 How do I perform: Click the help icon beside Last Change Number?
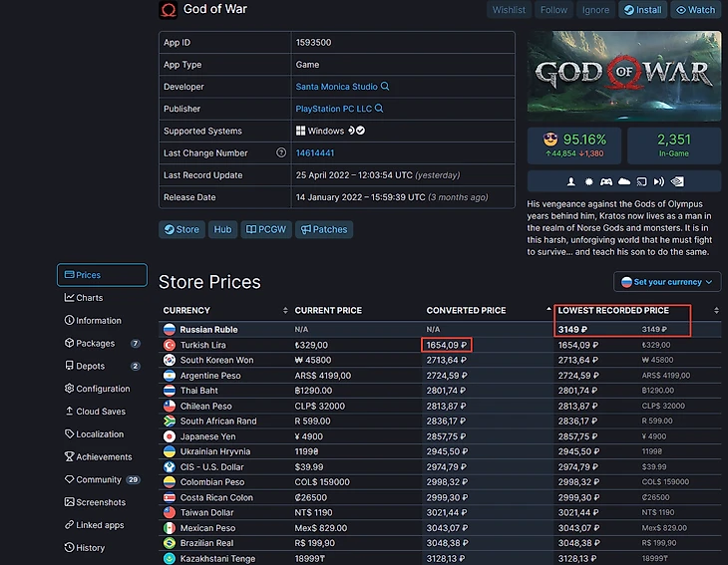tap(282, 153)
